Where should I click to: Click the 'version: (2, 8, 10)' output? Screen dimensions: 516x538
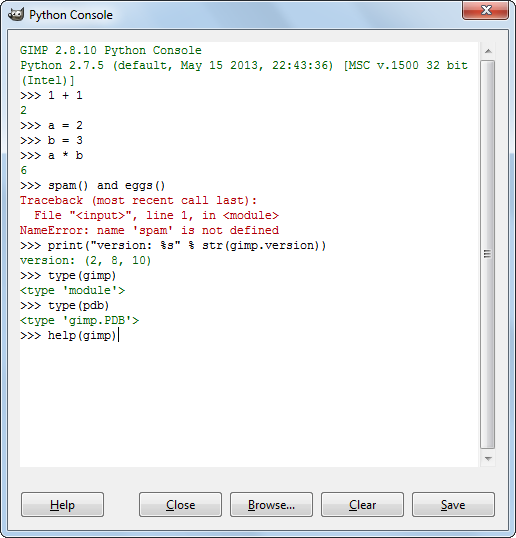[x=85, y=260]
